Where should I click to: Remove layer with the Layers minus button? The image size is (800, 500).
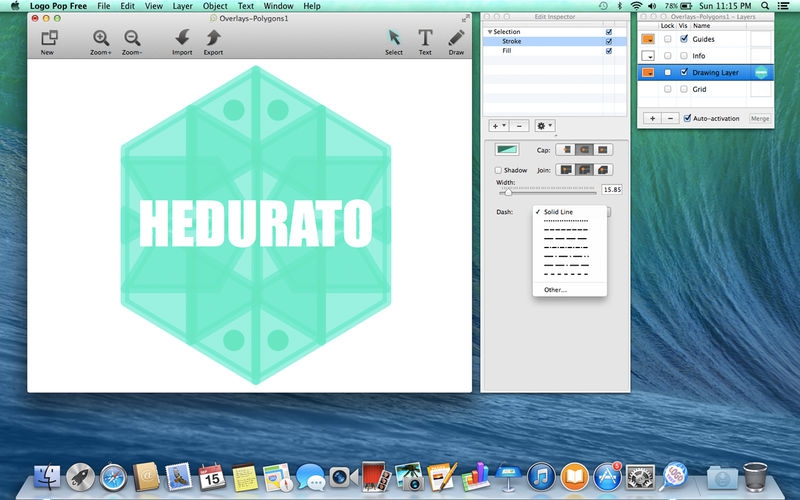[670, 118]
